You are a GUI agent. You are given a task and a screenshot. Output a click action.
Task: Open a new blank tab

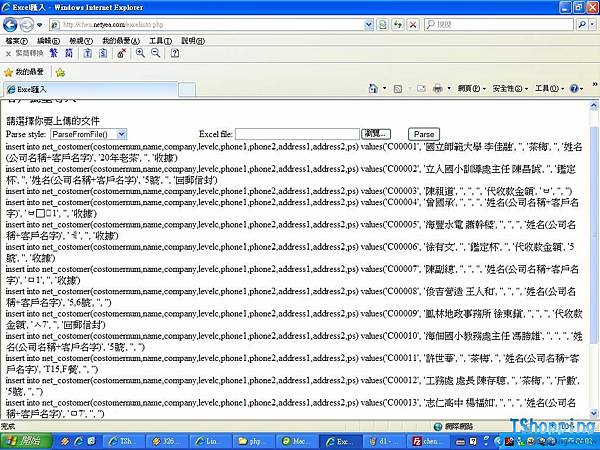pyautogui.click(x=187, y=90)
